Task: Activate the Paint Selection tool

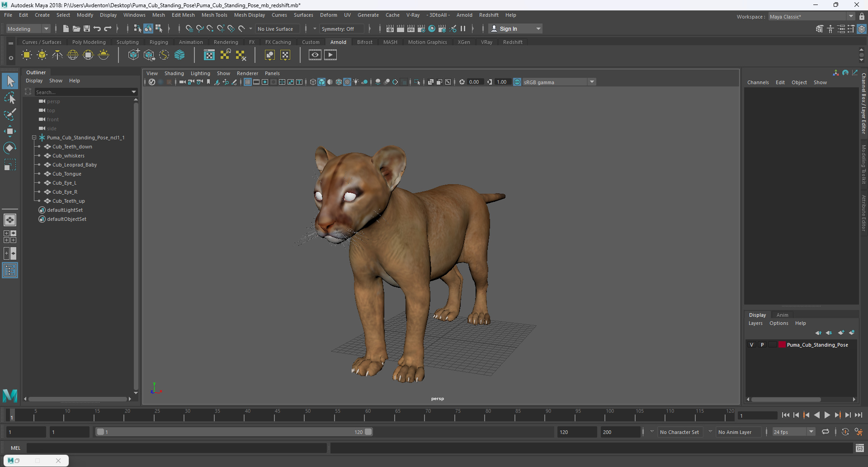Action: pyautogui.click(x=10, y=114)
